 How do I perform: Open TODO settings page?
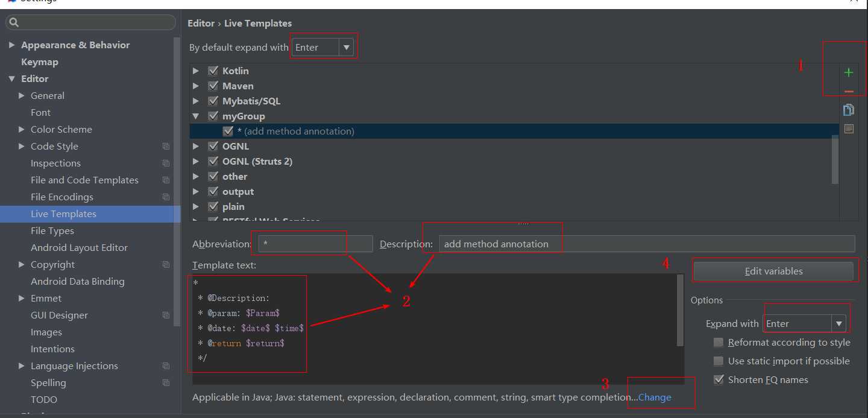coord(44,400)
